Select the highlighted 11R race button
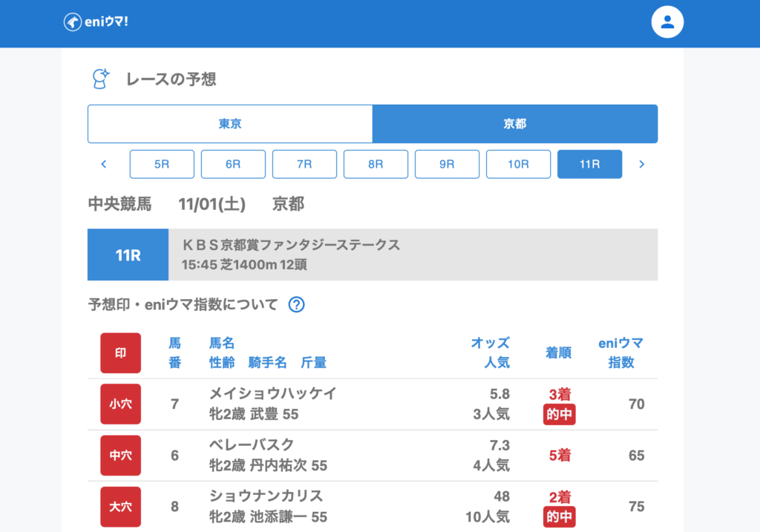Image resolution: width=760 pixels, height=532 pixels. tap(589, 164)
